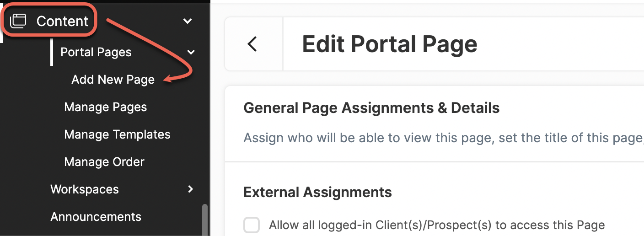
Task: Select Portal Pages in the sidebar
Action: click(96, 52)
